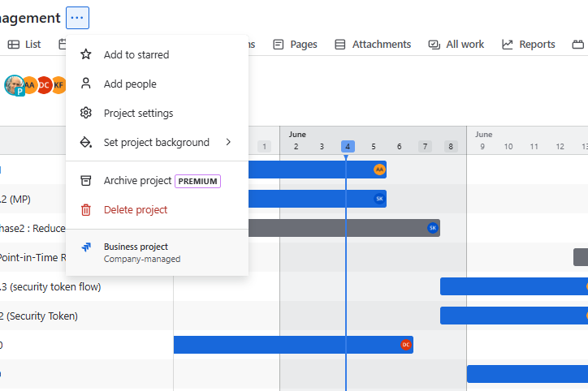Click the SK badge on the blue bar
The height and width of the screenshot is (391, 588).
click(x=379, y=199)
